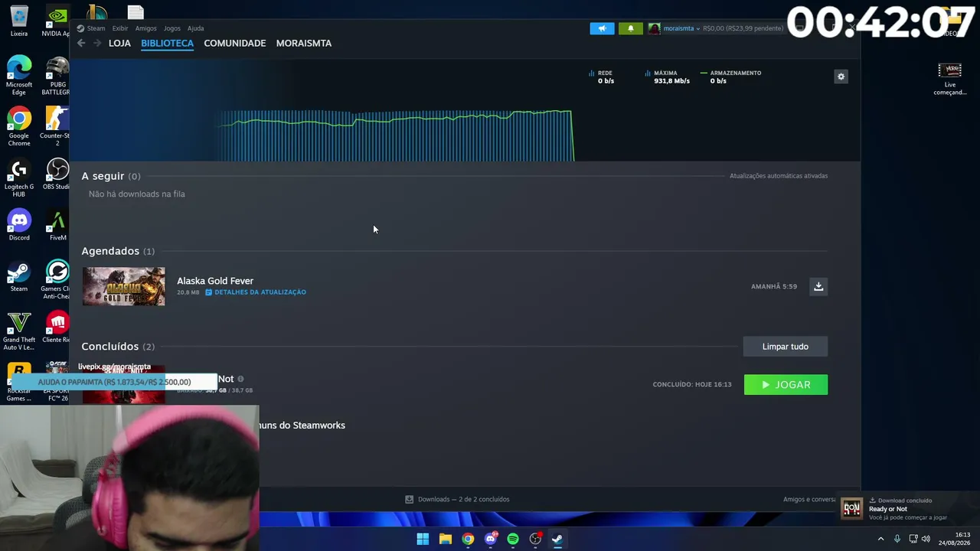This screenshot has height=551, width=980.
Task: Select the Discord desktop icon
Action: pos(19,225)
